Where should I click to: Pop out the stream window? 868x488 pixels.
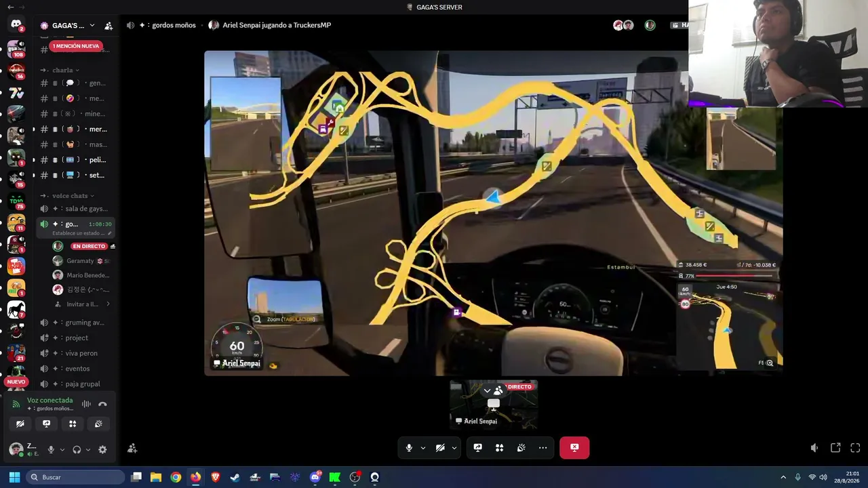coord(835,448)
